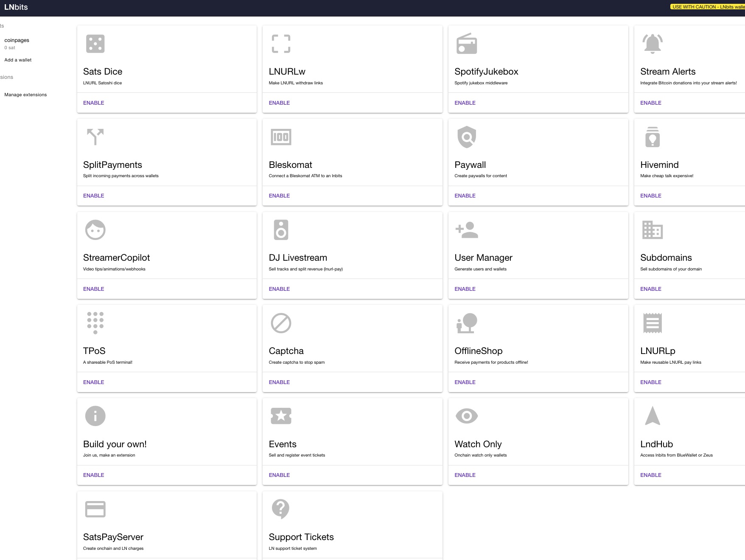Screen dimensions: 745x560
Task: Select the coinpages wallet
Action: click(17, 40)
